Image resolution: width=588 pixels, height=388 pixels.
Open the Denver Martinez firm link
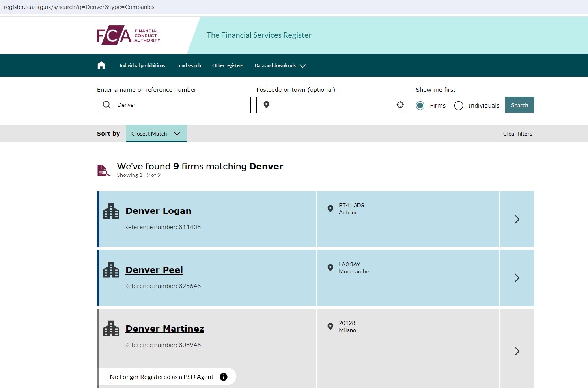(165, 329)
